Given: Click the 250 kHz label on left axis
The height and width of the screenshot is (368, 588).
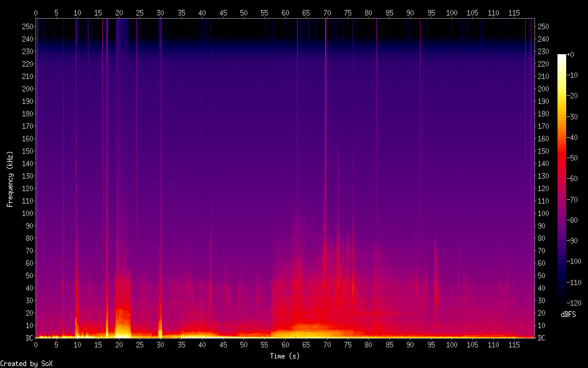Looking at the screenshot, I should pyautogui.click(x=27, y=27).
